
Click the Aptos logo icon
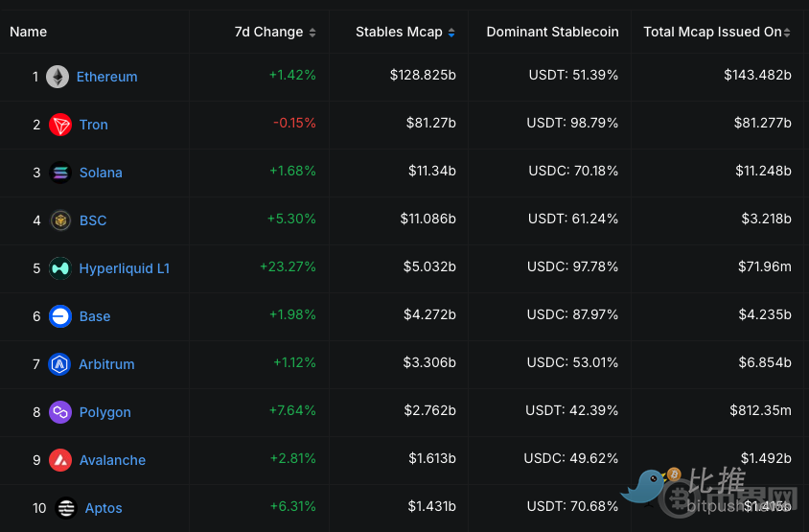pyautogui.click(x=66, y=508)
